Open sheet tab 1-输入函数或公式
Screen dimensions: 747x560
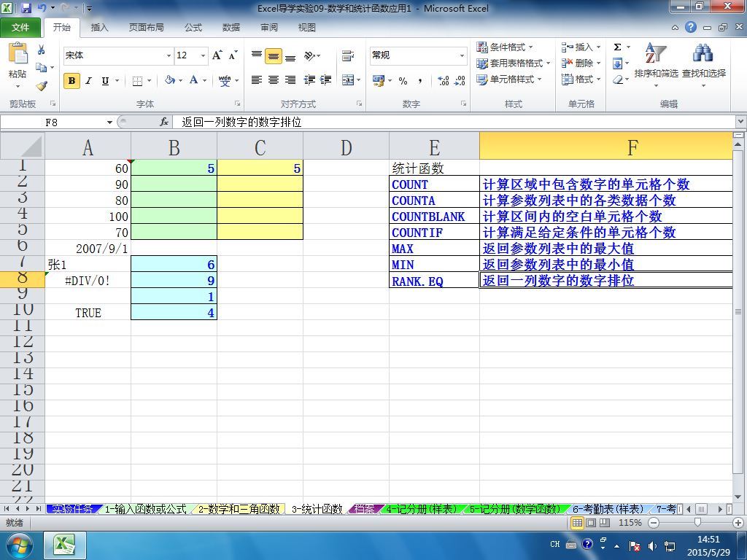(145, 509)
